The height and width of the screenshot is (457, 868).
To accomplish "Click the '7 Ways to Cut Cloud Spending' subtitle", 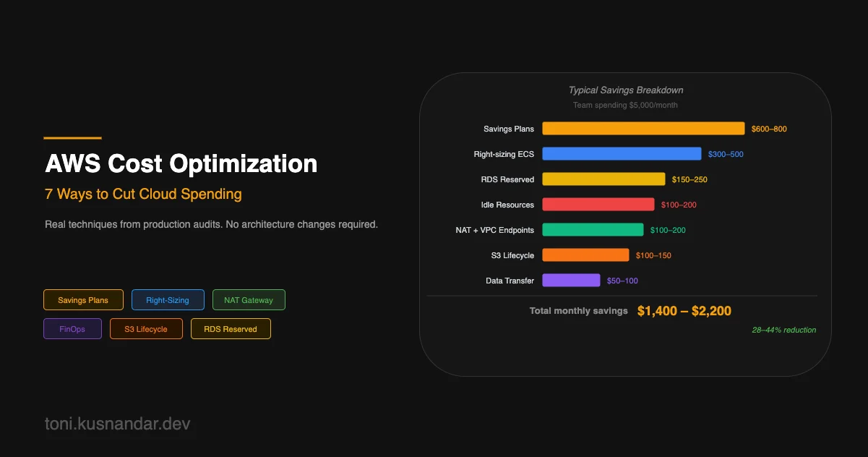I will [143, 195].
